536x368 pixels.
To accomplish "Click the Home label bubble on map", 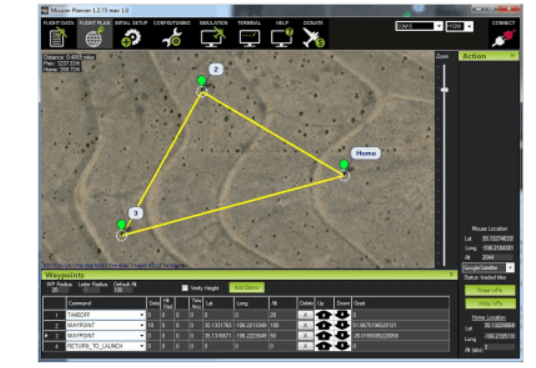I will [x=366, y=153].
